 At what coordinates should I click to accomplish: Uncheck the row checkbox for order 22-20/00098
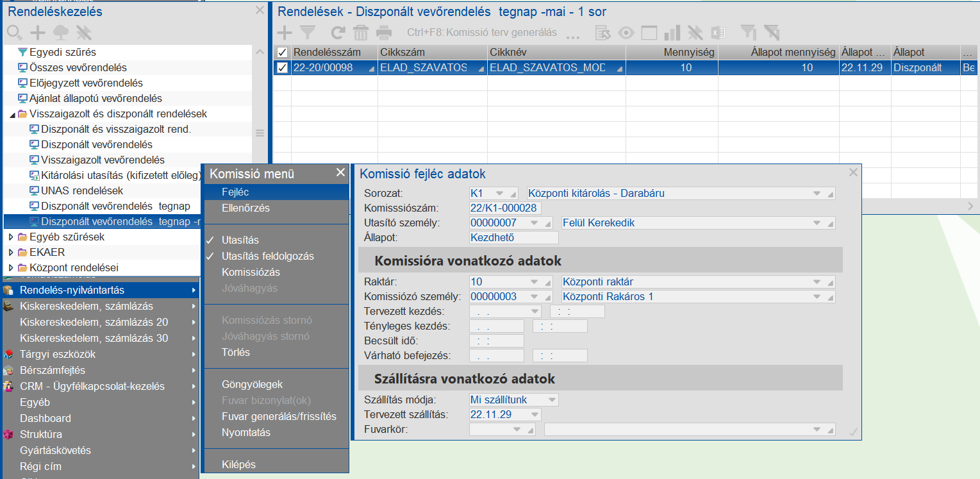pyautogui.click(x=282, y=68)
